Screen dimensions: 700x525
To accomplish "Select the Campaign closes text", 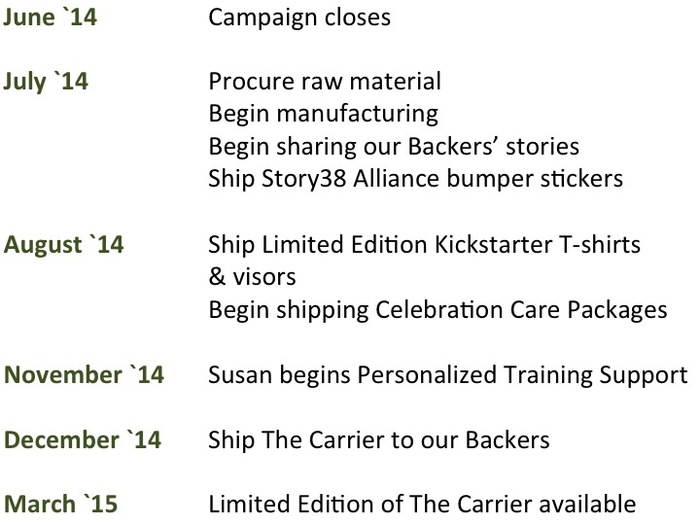I will tap(299, 19).
